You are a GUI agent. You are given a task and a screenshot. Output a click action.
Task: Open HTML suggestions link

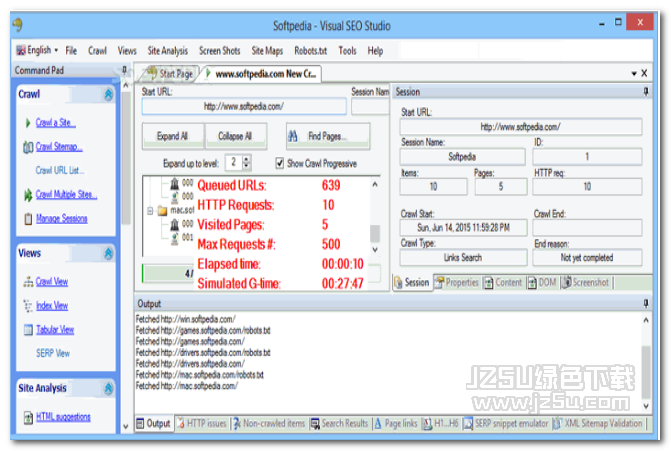click(63, 417)
